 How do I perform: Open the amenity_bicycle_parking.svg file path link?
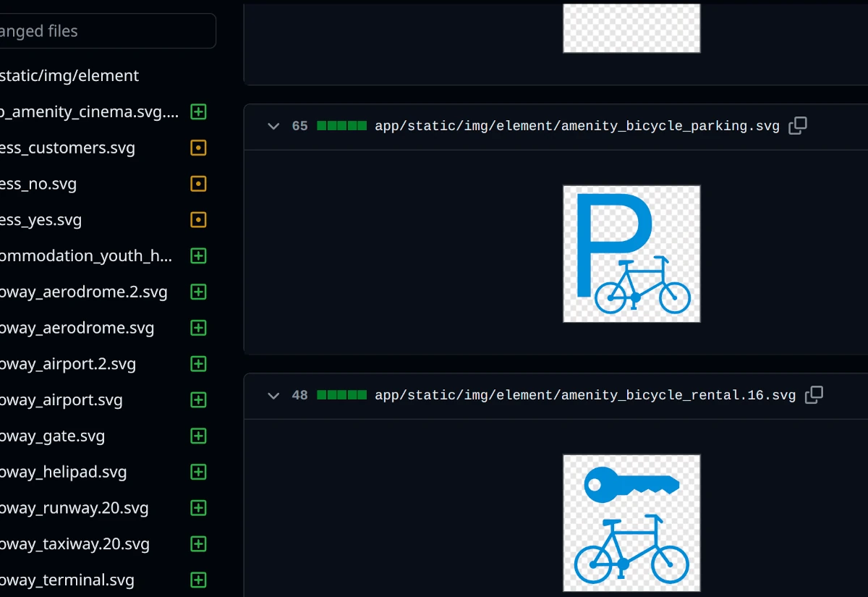coord(576,127)
